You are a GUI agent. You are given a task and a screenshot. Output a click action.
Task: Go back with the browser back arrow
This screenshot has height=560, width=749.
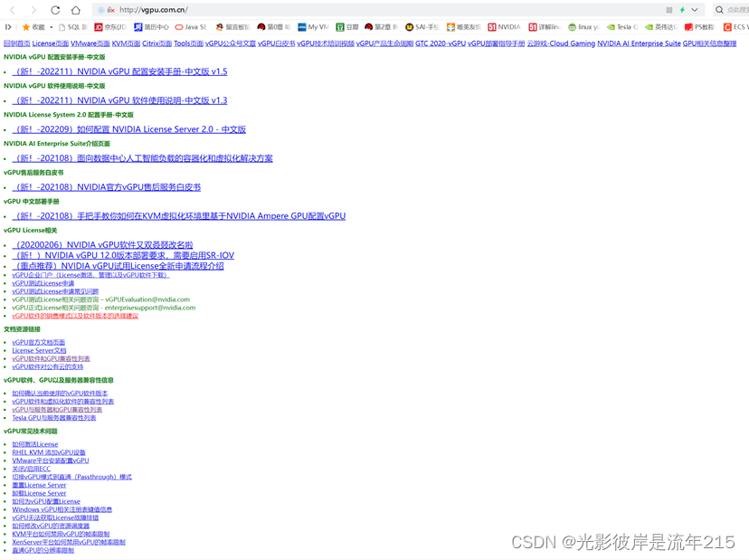click(13, 10)
